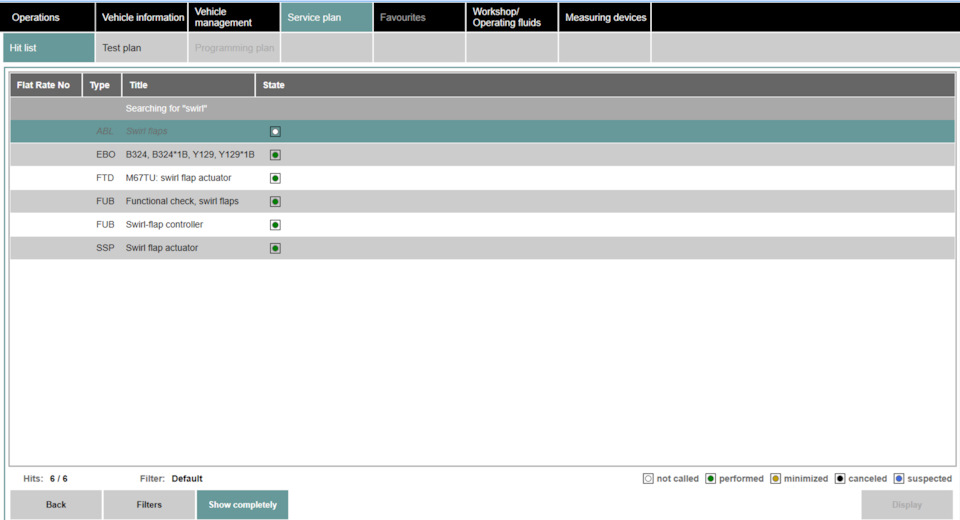The height and width of the screenshot is (520, 960).
Task: Click the 'not called' legend icon
Action: [x=648, y=479]
